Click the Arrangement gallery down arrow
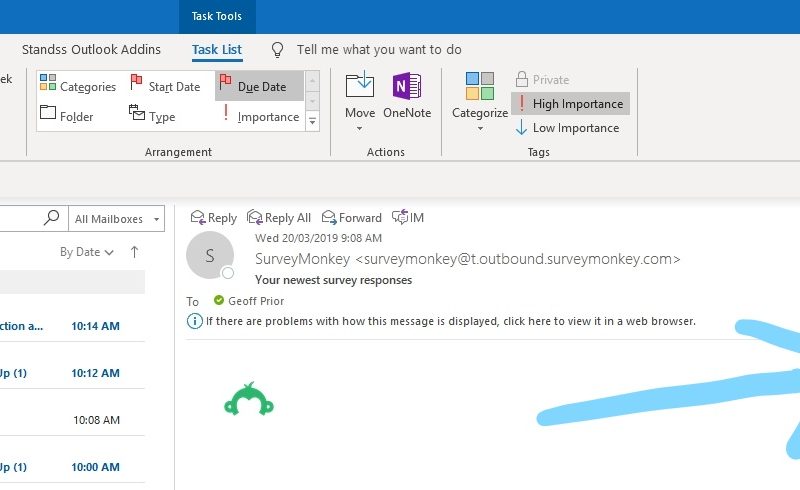Image resolution: width=800 pixels, height=490 pixels. pyautogui.click(x=312, y=101)
